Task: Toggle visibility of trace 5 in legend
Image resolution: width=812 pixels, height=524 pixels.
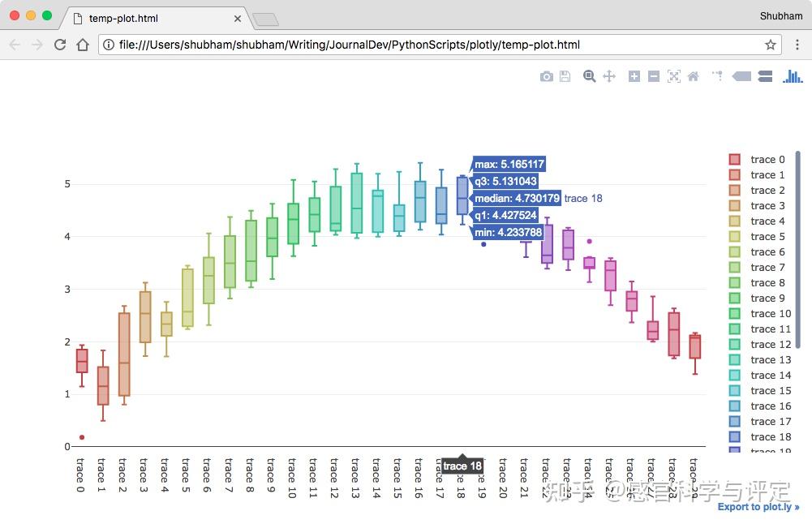Action: pos(767,237)
